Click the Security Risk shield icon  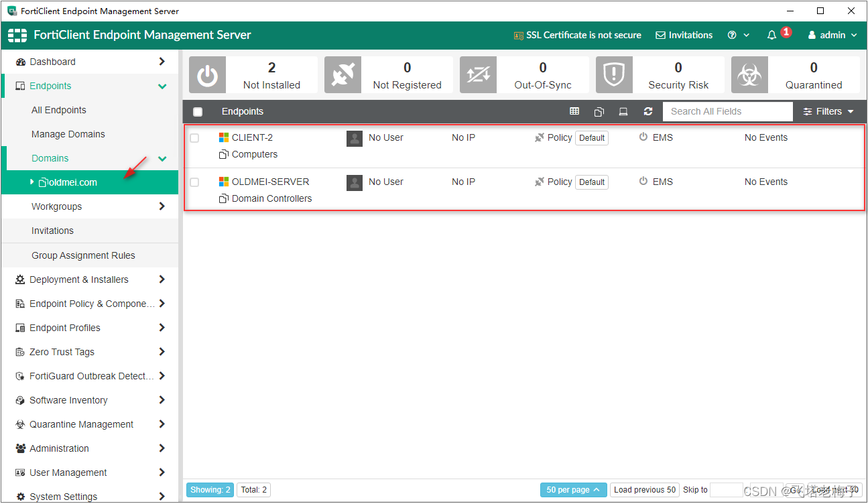614,75
